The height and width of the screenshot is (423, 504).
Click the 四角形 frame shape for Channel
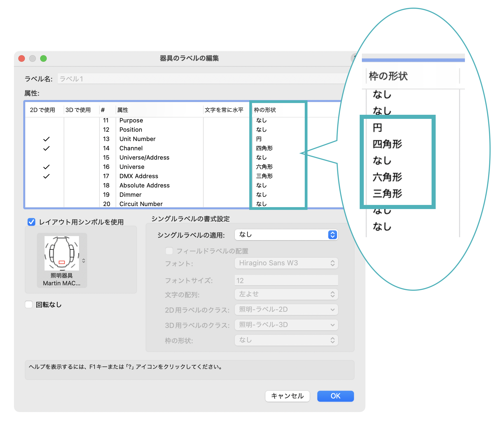[264, 148]
